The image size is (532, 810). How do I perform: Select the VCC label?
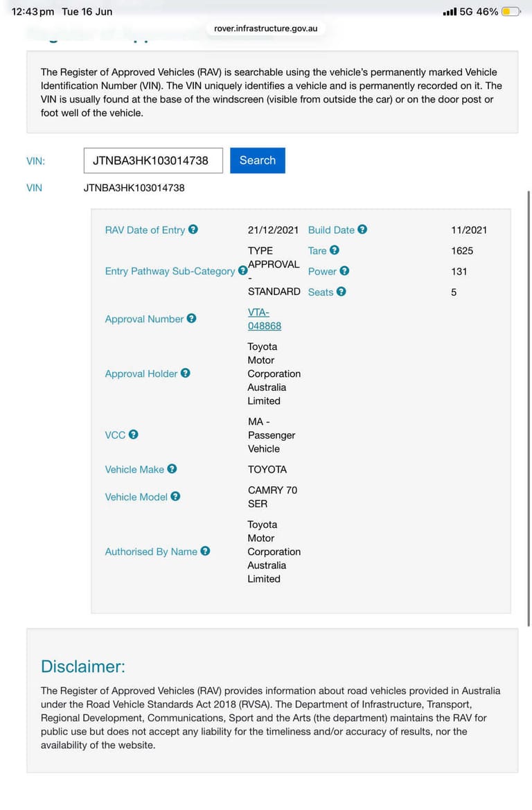(115, 435)
